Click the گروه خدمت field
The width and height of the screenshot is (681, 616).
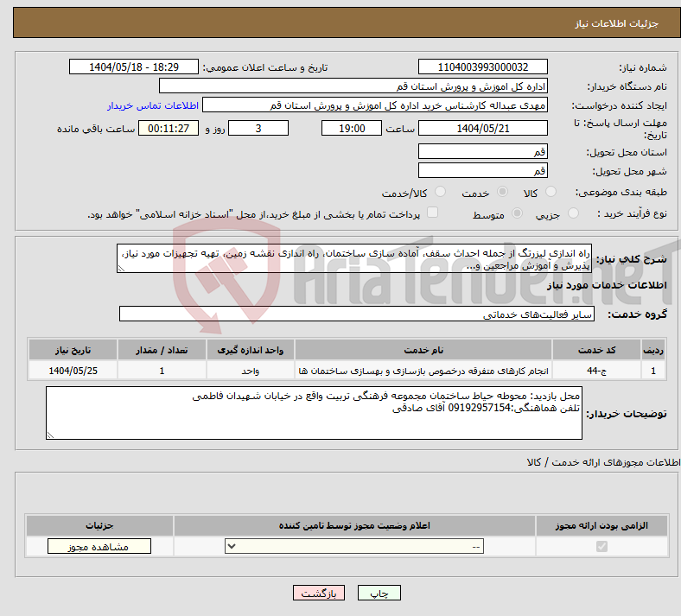pyautogui.click(x=357, y=314)
